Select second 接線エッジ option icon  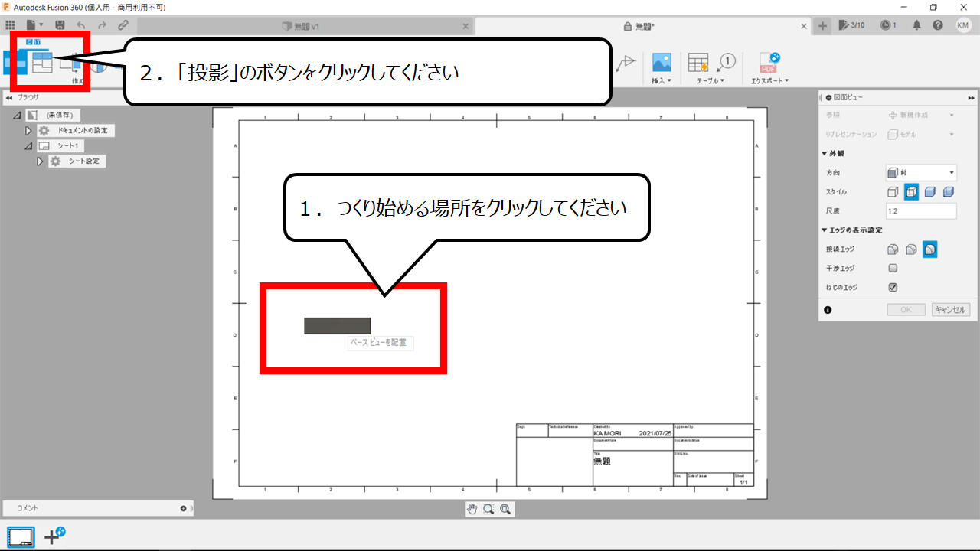(912, 249)
